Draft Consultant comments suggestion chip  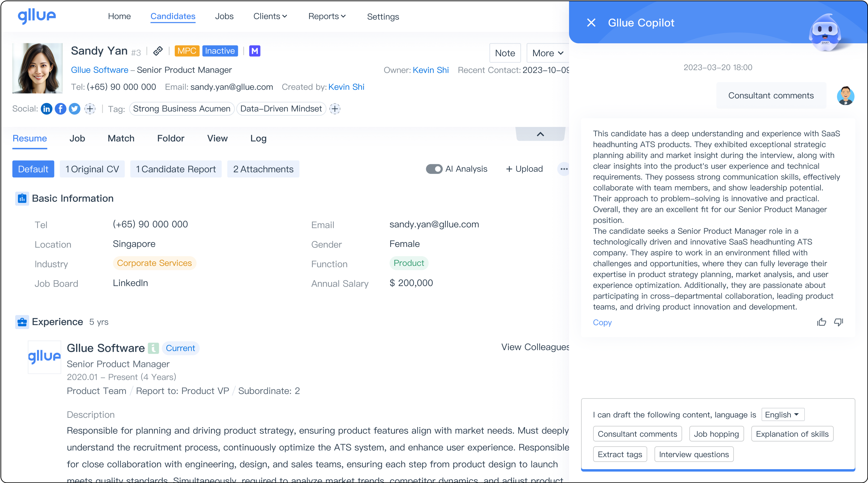(x=637, y=434)
